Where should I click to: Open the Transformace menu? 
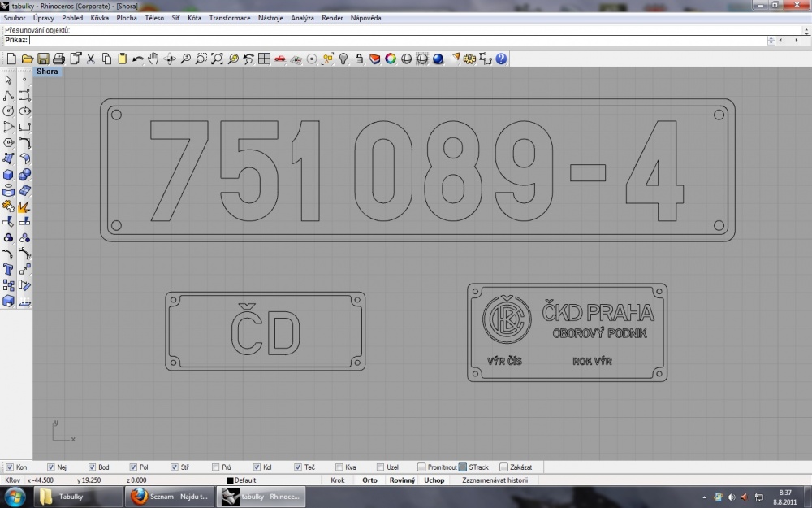coord(230,18)
